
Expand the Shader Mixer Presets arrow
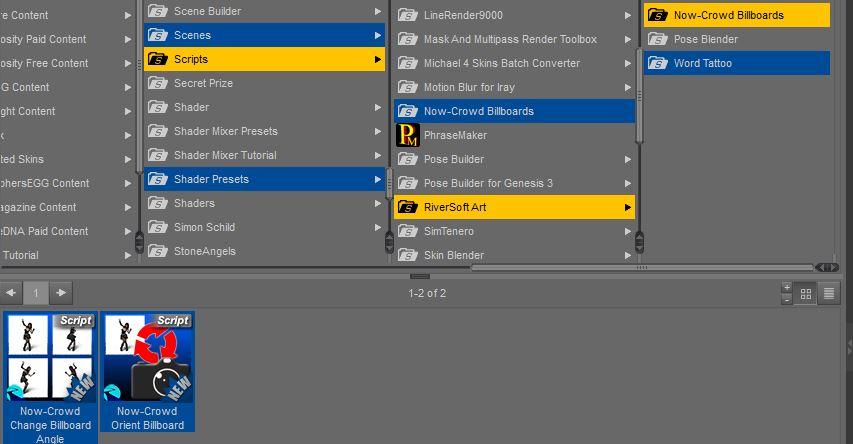coord(378,131)
